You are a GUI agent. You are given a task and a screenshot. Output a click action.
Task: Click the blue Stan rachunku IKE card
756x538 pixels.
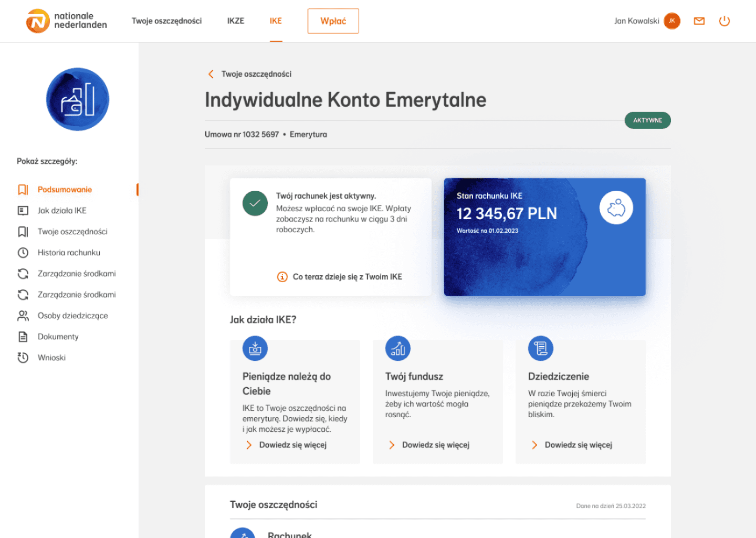545,237
